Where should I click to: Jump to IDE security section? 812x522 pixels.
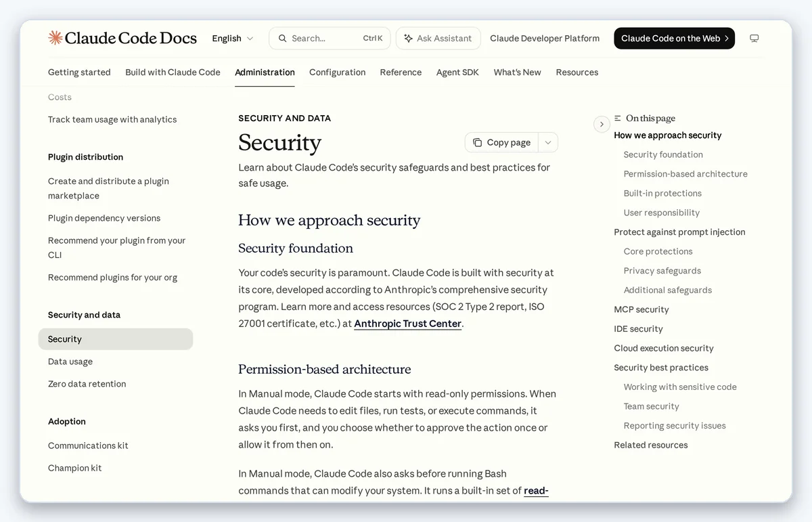pyautogui.click(x=638, y=329)
